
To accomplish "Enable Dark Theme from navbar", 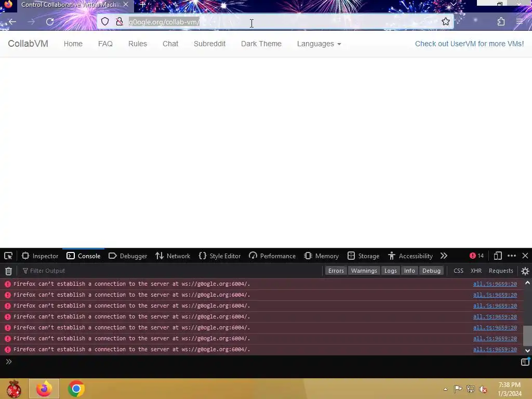I will (261, 44).
